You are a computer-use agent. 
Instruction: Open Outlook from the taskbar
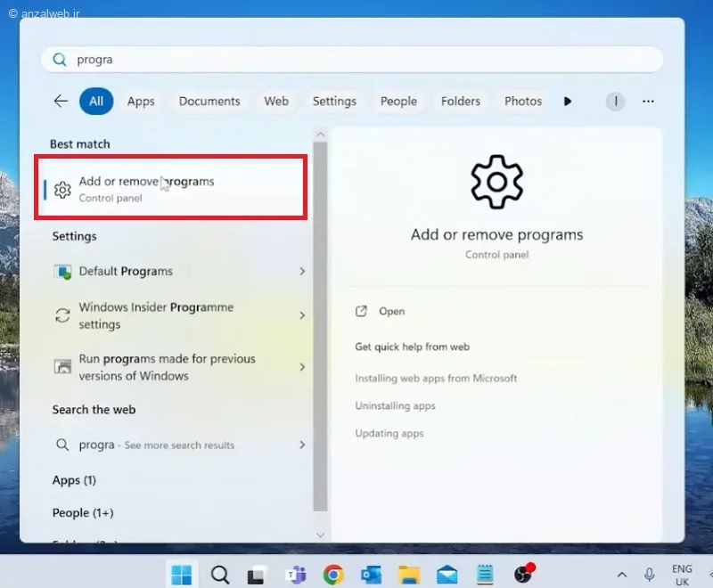click(372, 575)
